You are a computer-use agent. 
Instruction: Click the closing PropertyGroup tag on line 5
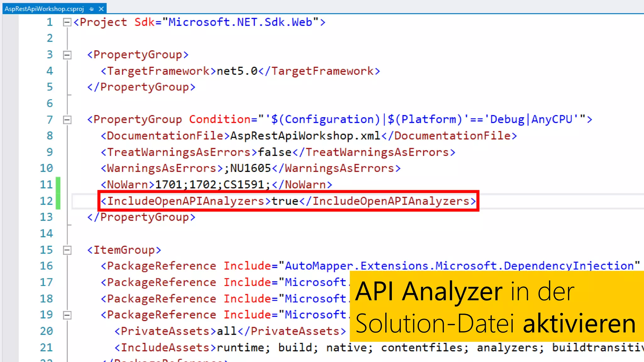coord(141,87)
